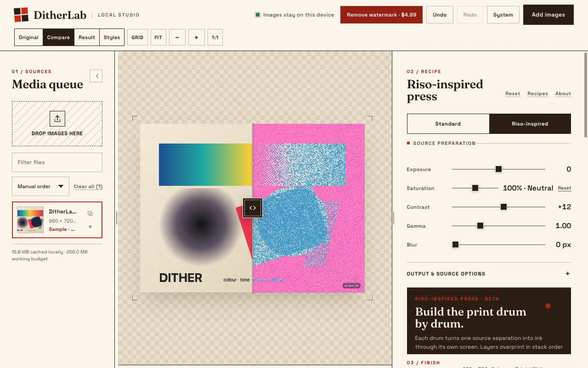Image resolution: width=588 pixels, height=368 pixels.
Task: Collapse the Media queue sidebar
Action: pos(96,76)
